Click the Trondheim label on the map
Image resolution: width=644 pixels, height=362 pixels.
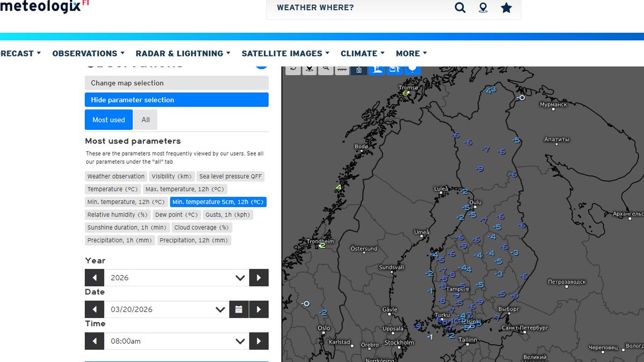pos(320,242)
